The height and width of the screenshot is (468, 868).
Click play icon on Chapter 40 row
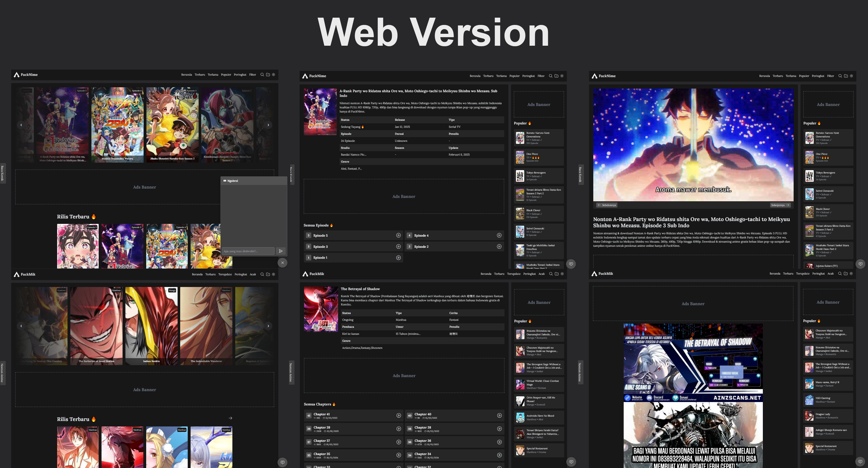pyautogui.click(x=499, y=416)
